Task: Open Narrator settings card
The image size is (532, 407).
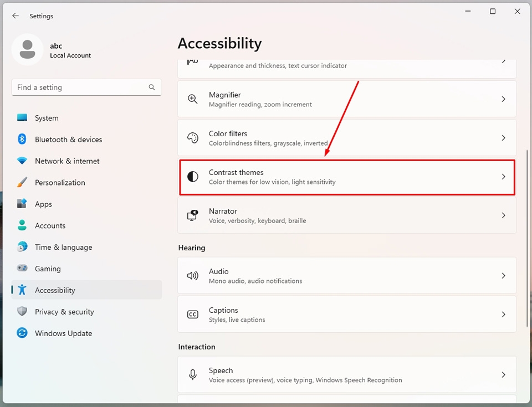Action: 347,215
